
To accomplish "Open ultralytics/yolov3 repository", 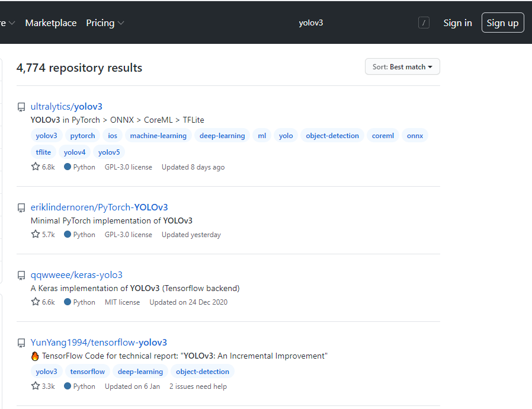I will click(x=66, y=107).
